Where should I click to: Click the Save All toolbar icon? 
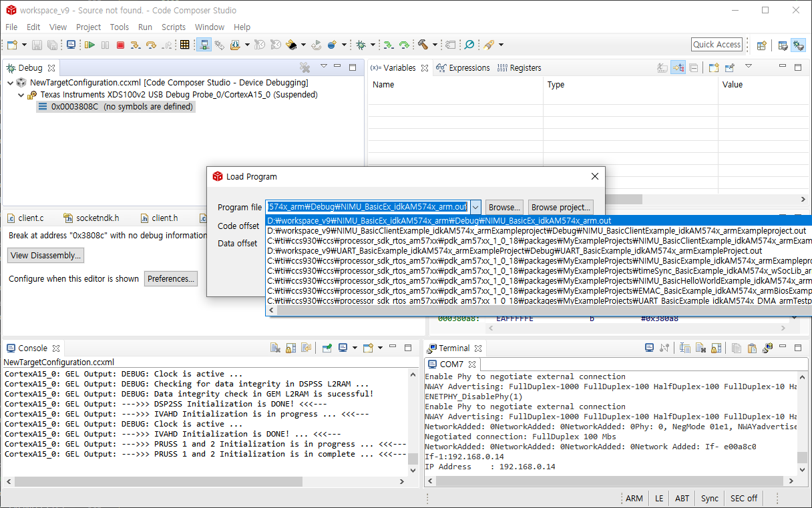tap(51, 45)
